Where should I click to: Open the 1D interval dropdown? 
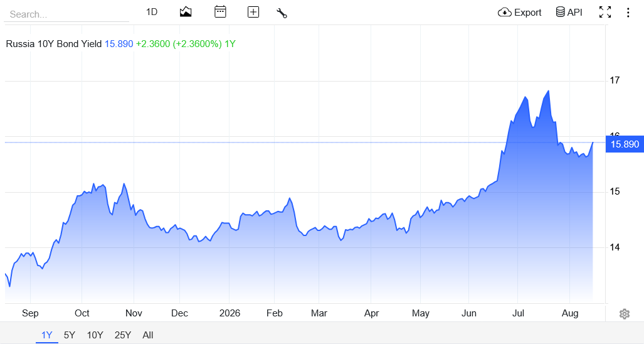pyautogui.click(x=152, y=12)
